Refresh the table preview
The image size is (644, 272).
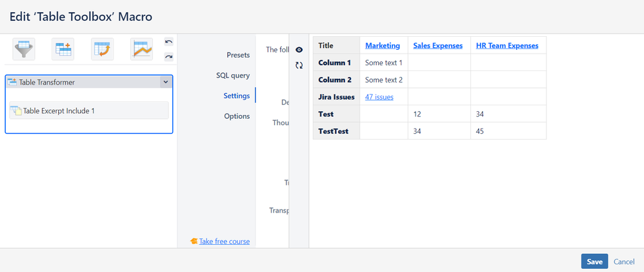(x=299, y=65)
